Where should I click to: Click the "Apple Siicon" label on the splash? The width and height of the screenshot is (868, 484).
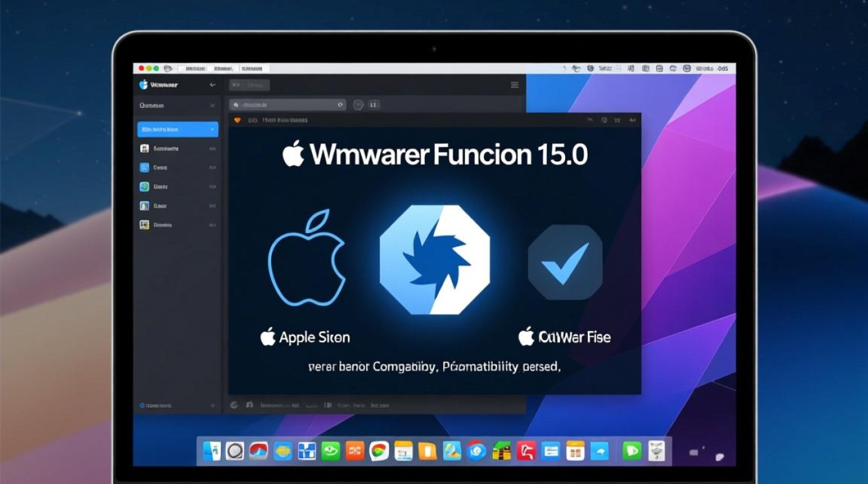pos(305,337)
